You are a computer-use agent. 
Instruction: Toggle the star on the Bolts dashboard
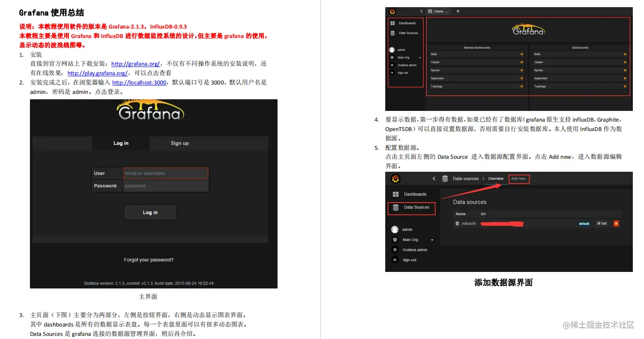(x=522, y=54)
